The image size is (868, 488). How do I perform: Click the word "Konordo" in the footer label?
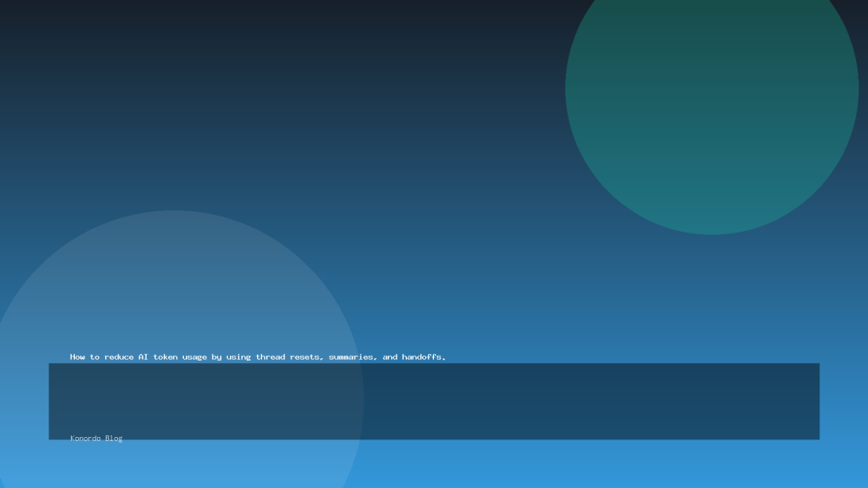(85, 438)
